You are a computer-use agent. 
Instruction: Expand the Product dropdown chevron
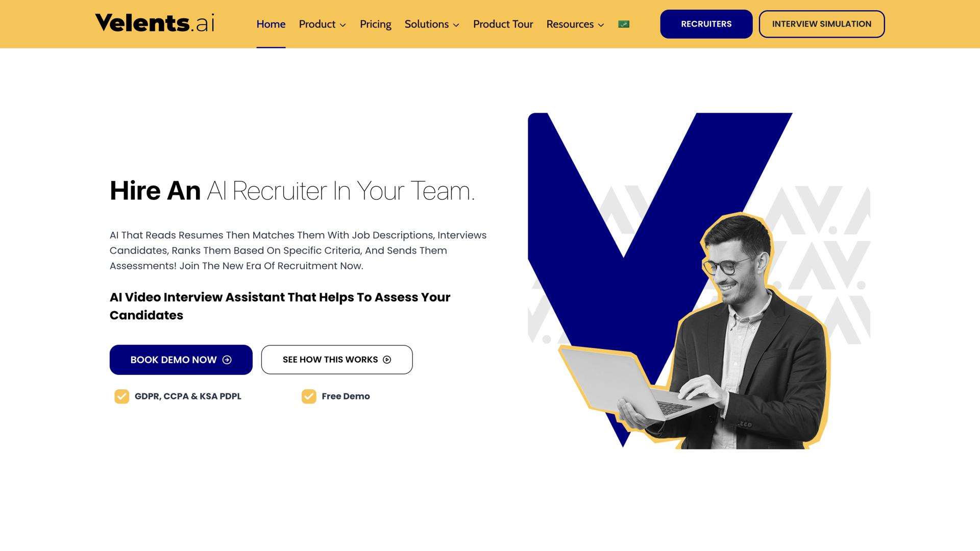[343, 25]
